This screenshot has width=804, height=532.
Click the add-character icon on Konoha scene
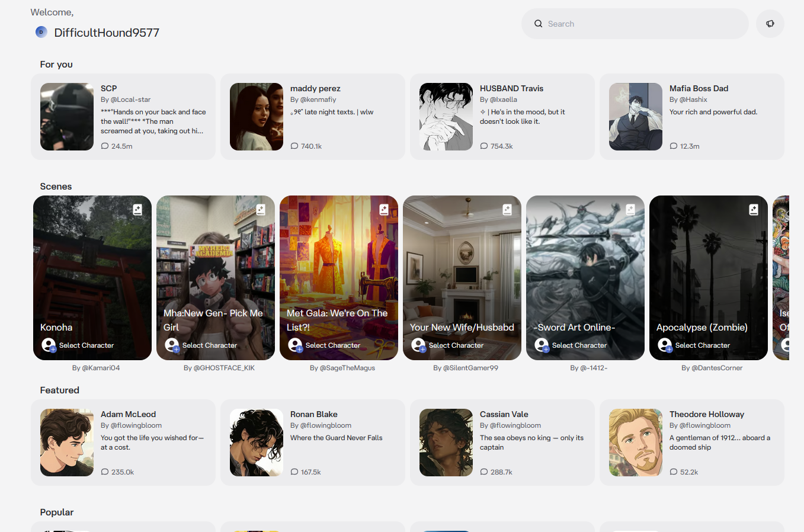click(x=49, y=345)
